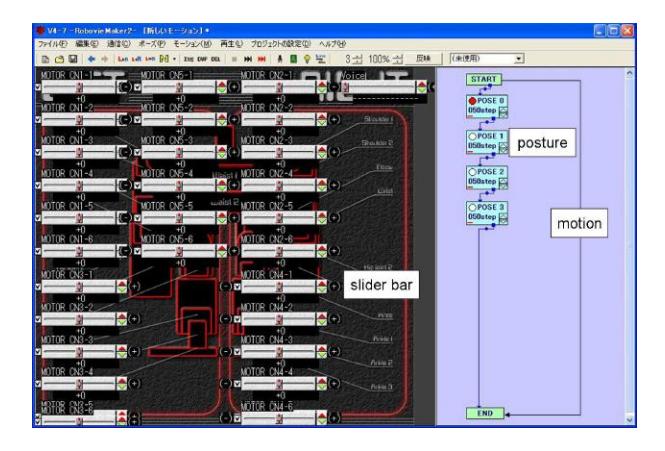Open the 再生 menu
Viewport: 665px width, 451px height.
231,44
